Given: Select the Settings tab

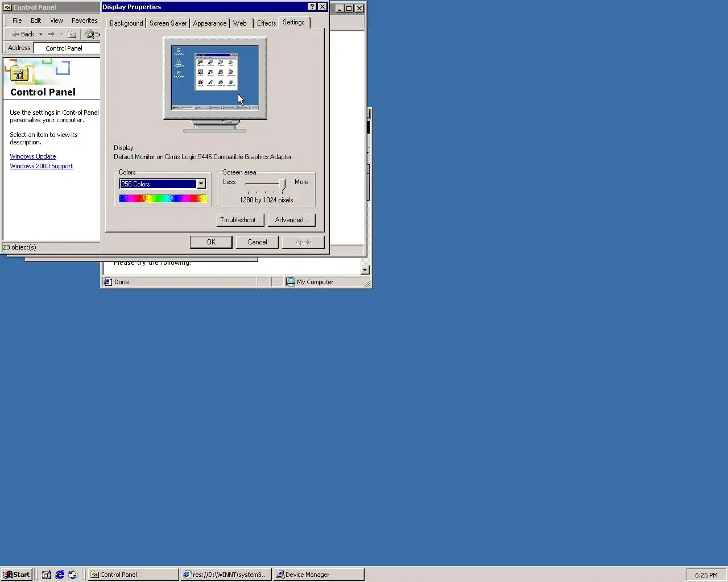Looking at the screenshot, I should click(293, 22).
